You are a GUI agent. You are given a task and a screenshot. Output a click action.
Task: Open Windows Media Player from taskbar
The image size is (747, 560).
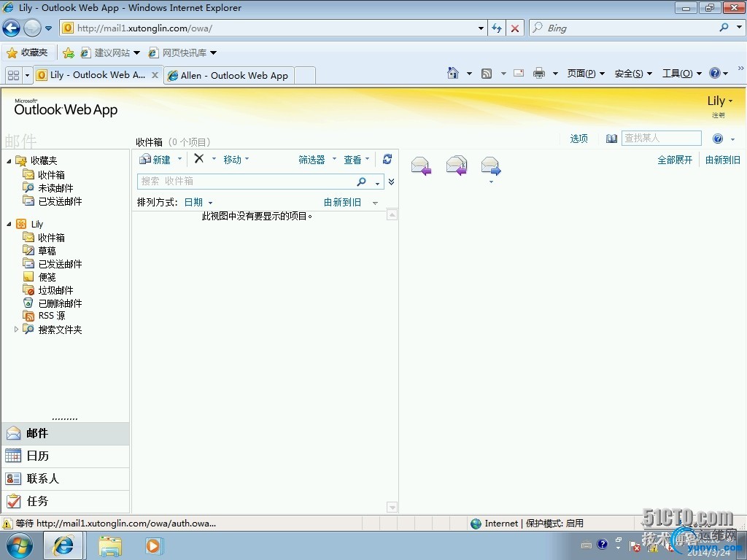(x=154, y=545)
